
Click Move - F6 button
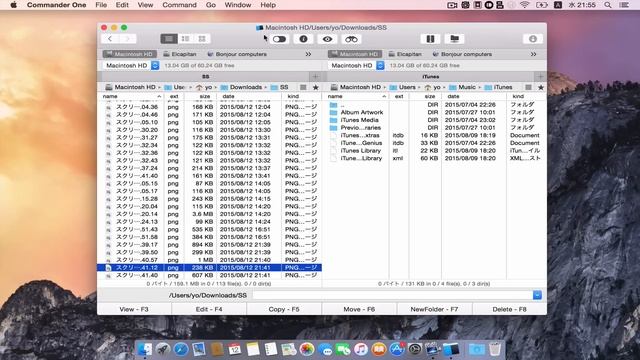[359, 309]
